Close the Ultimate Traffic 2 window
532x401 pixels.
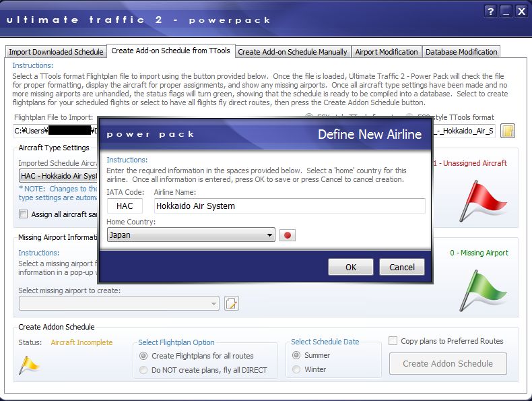(521, 12)
